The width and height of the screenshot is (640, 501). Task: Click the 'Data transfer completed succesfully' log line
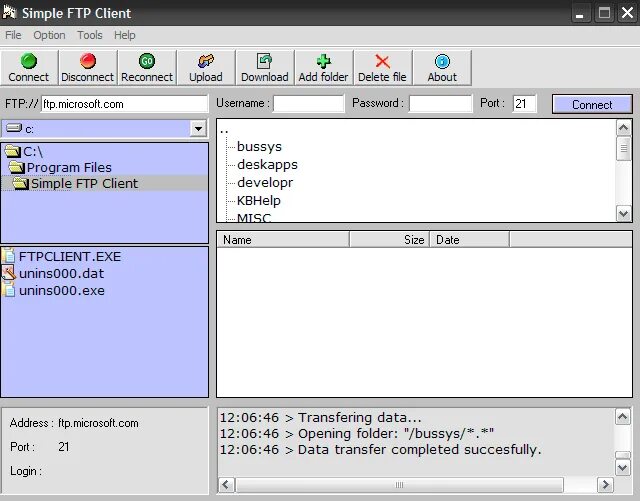(x=381, y=450)
